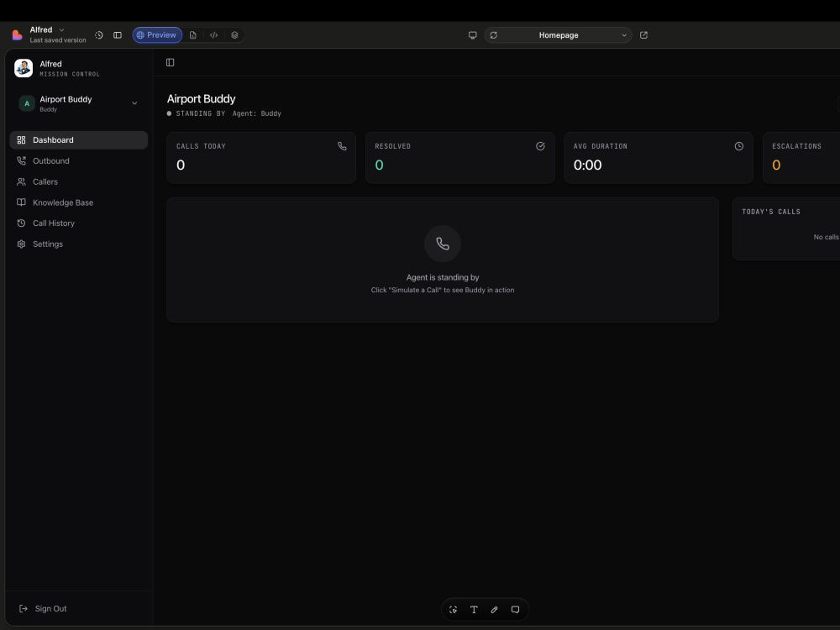Click the orange escalations count 0
840x630 pixels.
tap(776, 165)
